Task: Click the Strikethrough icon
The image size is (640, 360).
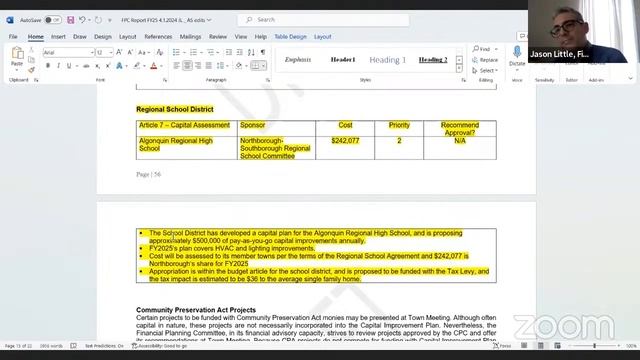Action: (86, 66)
